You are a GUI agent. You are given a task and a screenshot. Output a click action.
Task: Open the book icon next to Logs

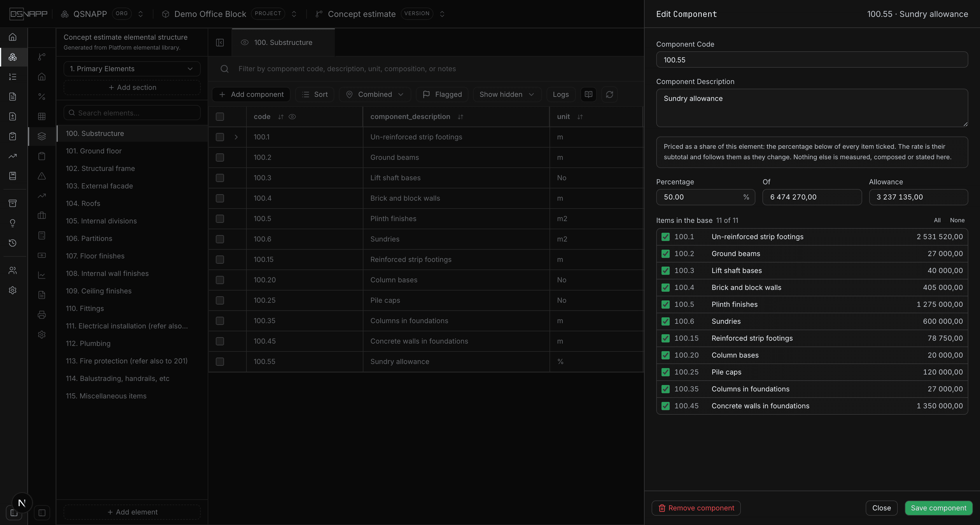589,94
